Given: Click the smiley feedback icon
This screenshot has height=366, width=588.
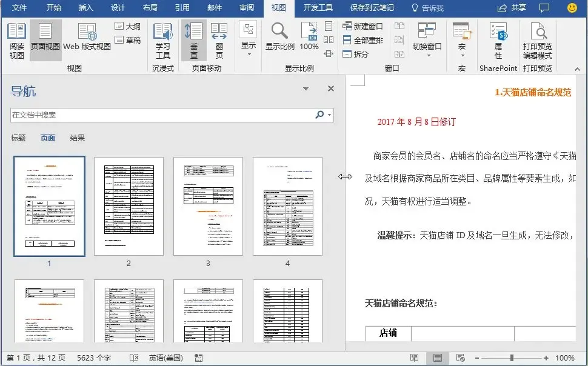Looking at the screenshot, I should coord(572,7).
